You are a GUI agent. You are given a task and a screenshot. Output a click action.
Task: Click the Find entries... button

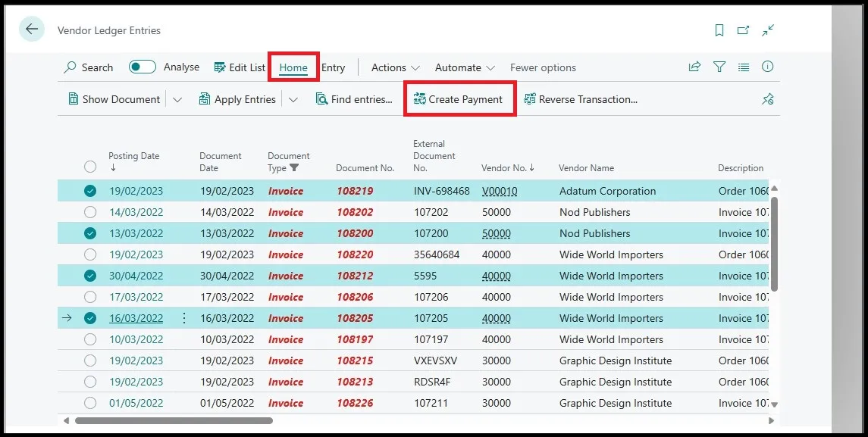(x=354, y=99)
